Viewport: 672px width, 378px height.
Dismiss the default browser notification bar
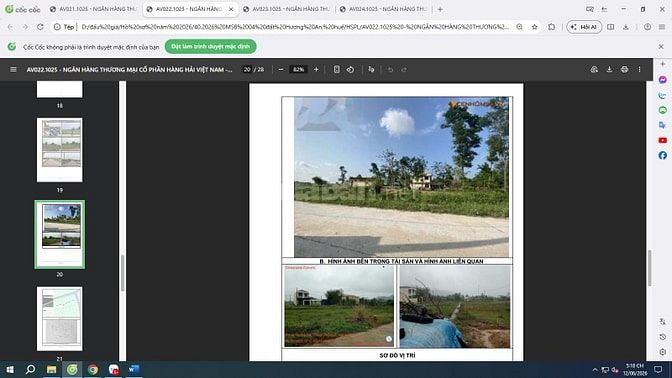point(661,46)
